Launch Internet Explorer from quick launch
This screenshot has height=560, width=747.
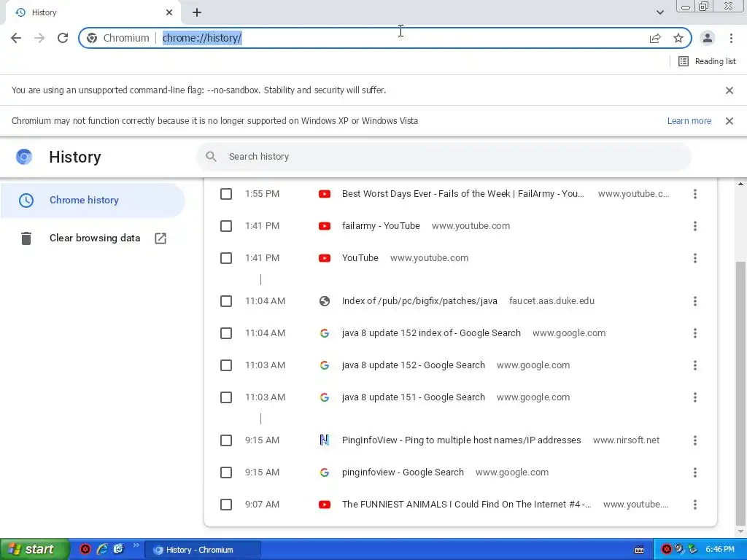tap(102, 549)
